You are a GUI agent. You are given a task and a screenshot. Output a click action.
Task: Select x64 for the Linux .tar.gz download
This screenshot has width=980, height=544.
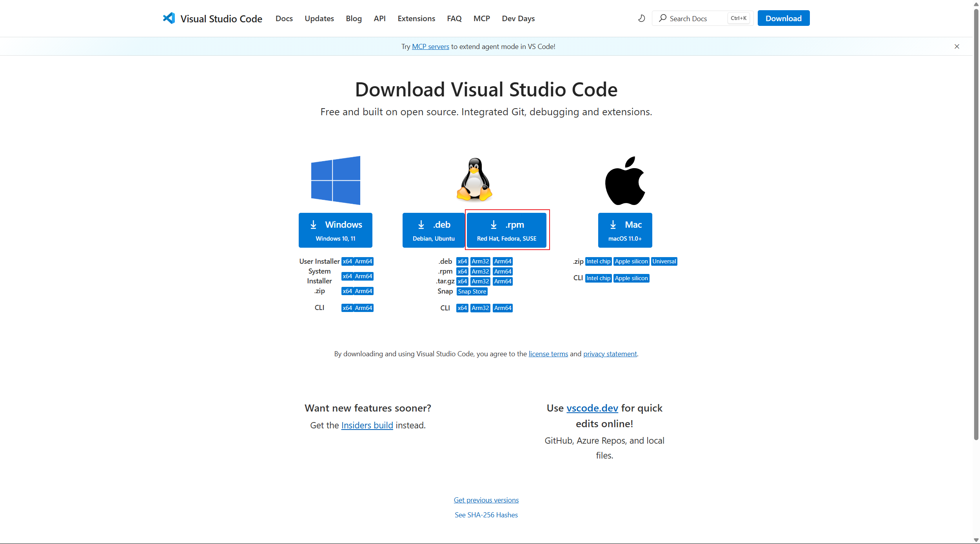(x=462, y=281)
